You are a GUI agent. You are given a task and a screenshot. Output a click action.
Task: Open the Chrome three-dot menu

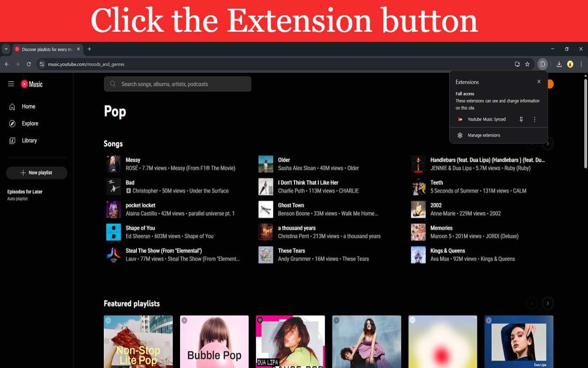(581, 64)
